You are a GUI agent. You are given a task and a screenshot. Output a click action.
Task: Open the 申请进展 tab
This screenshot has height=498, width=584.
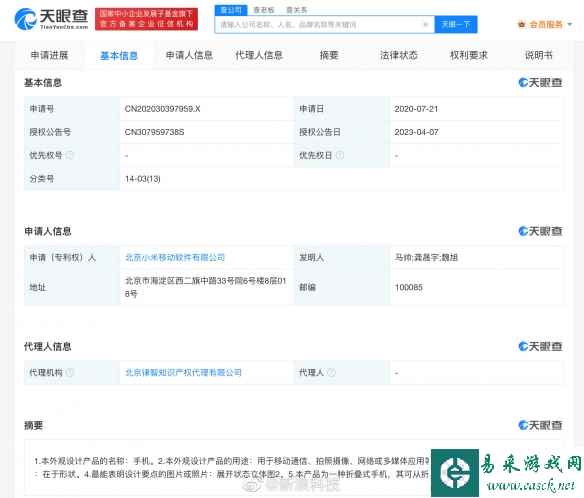point(49,55)
